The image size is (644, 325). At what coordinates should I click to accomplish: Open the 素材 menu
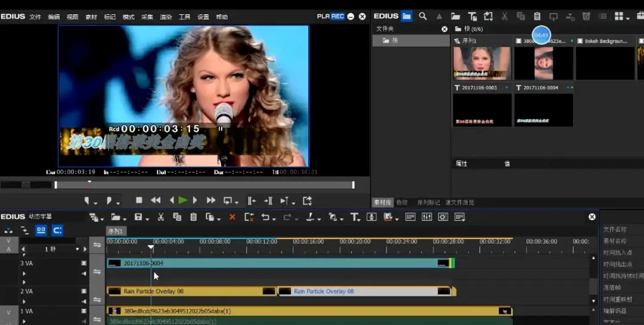pos(91,17)
